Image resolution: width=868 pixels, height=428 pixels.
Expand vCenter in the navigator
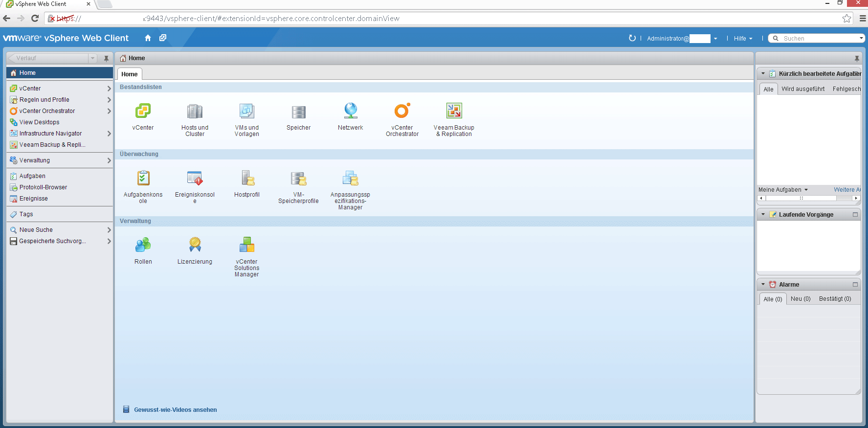109,89
